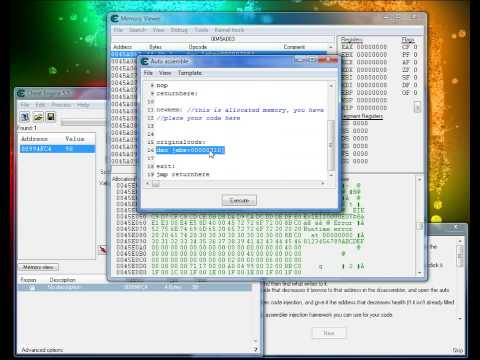This screenshot has width=480, height=360.
Task: Click the 'exit:' line in the script
Action: coord(165,166)
